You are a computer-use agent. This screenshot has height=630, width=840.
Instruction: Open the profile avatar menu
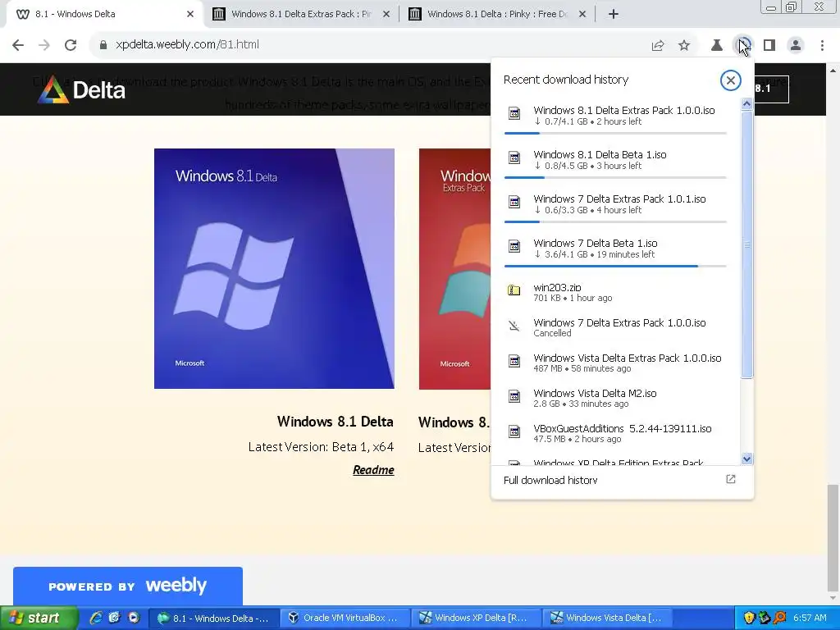point(796,46)
